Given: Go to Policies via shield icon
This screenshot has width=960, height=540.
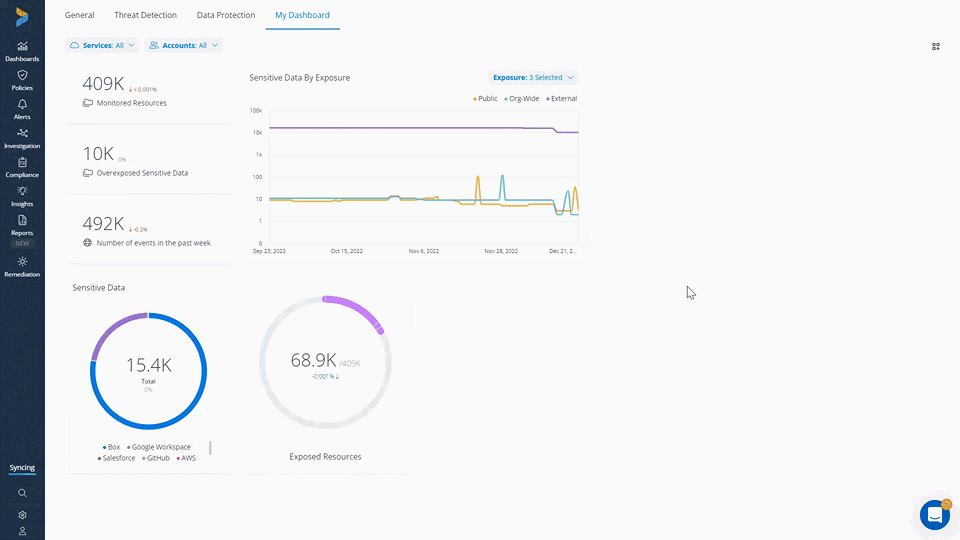Looking at the screenshot, I should point(22,76).
